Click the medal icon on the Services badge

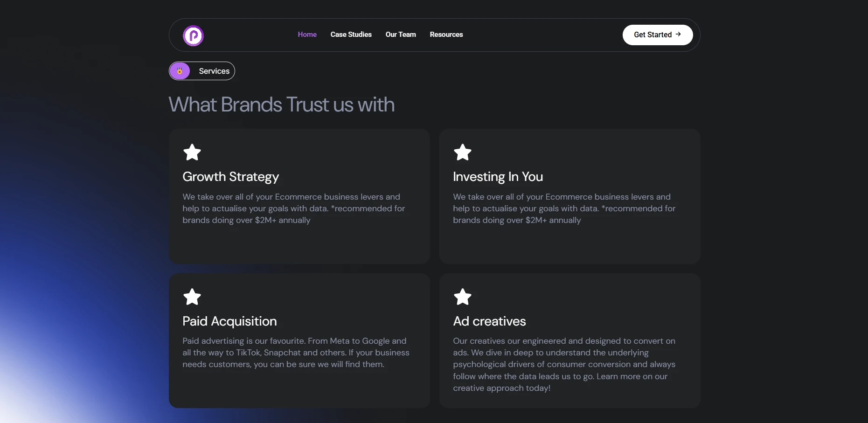(x=180, y=71)
